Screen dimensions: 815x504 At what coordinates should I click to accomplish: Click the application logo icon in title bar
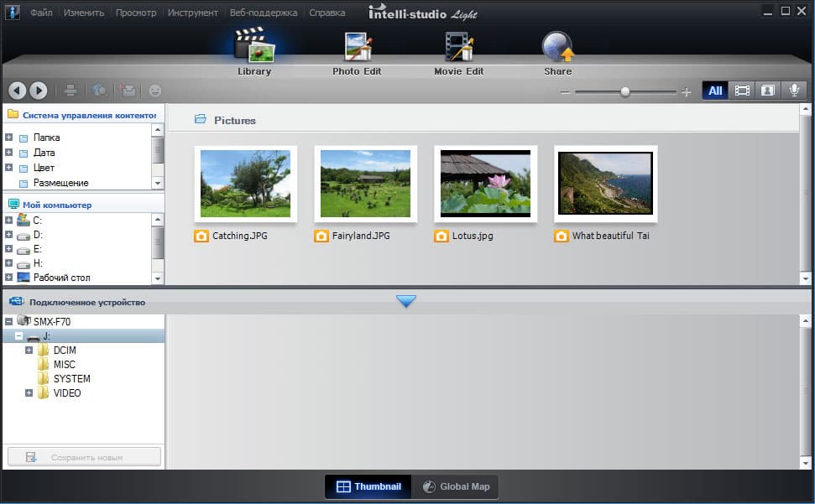click(x=12, y=12)
